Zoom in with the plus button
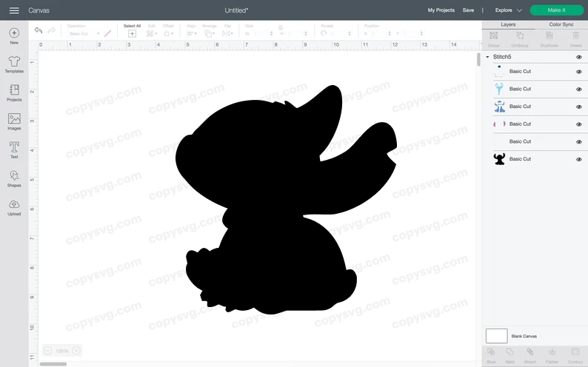Viewport: 588px width, 367px height. coord(76,351)
